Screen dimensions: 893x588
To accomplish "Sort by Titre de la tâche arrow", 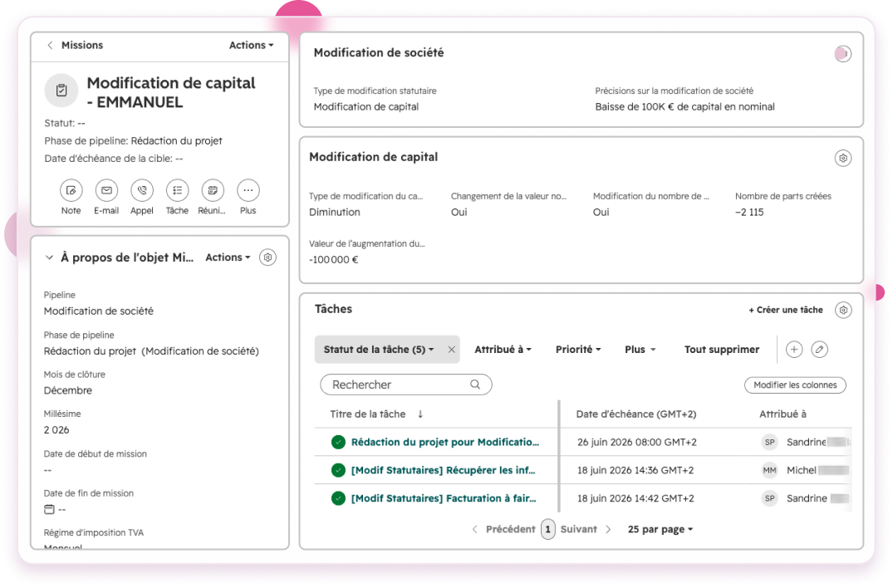I will [420, 414].
